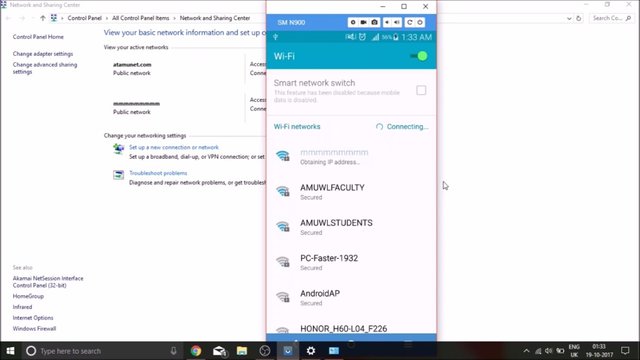The image size is (640, 360).
Task: Turn off the Wi-Fi toggle switch
Action: [x=419, y=56]
